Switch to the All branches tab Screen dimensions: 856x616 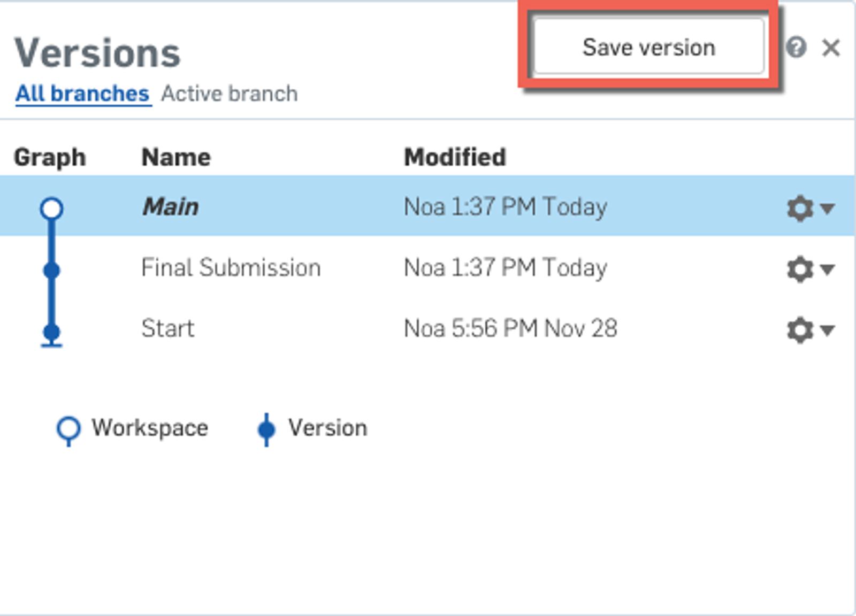(x=82, y=94)
